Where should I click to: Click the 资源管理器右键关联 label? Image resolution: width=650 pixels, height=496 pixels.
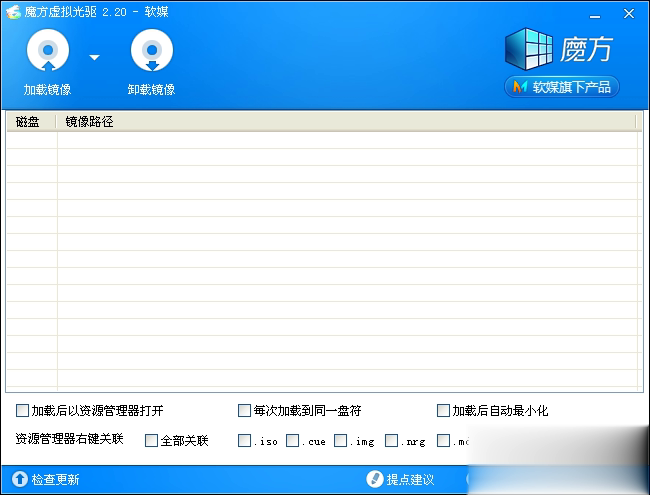point(69,439)
